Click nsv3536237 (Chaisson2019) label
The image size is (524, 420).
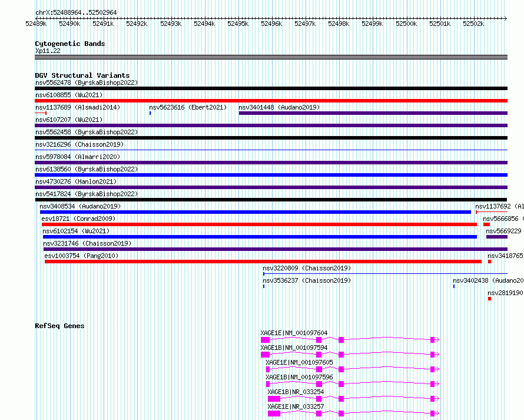(307, 280)
